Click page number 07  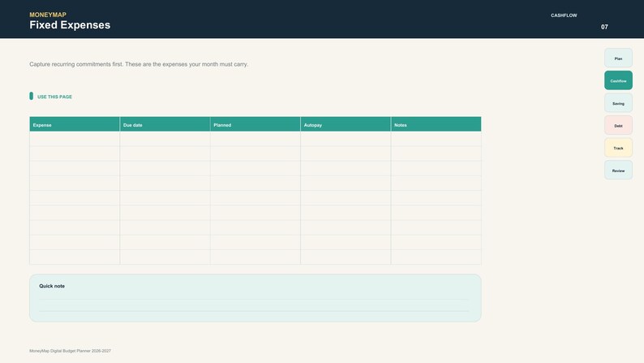(x=604, y=27)
